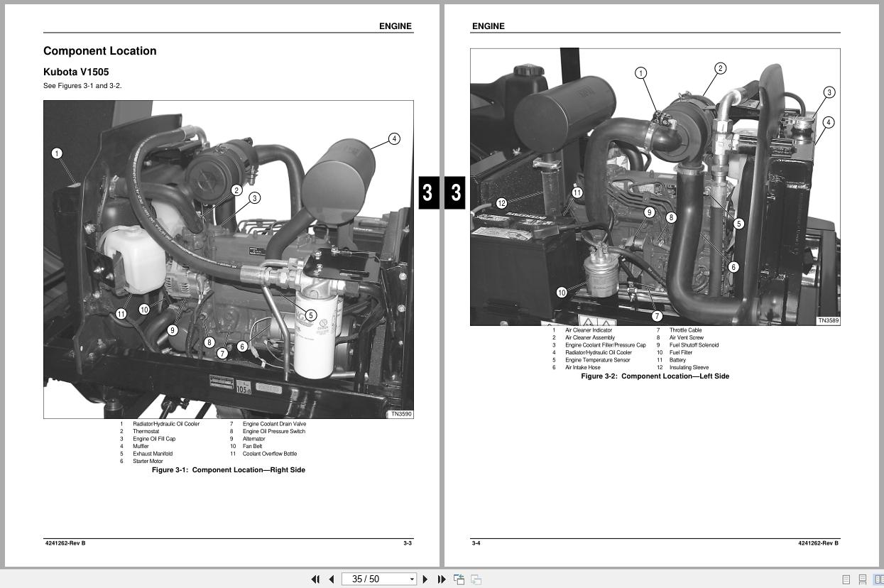
Task: Click 'Engine Coolant Filler/Pressure Cap' legend entry
Action: point(606,345)
